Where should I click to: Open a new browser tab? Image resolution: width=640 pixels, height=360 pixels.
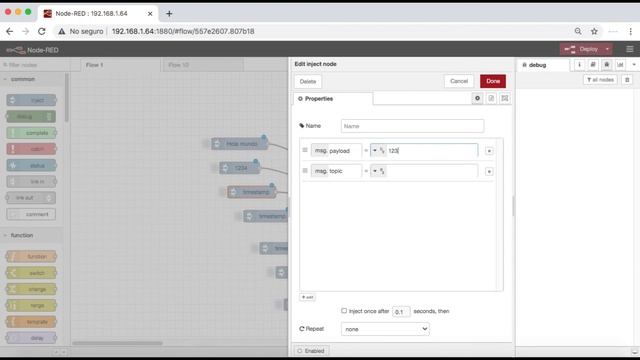pos(169,13)
